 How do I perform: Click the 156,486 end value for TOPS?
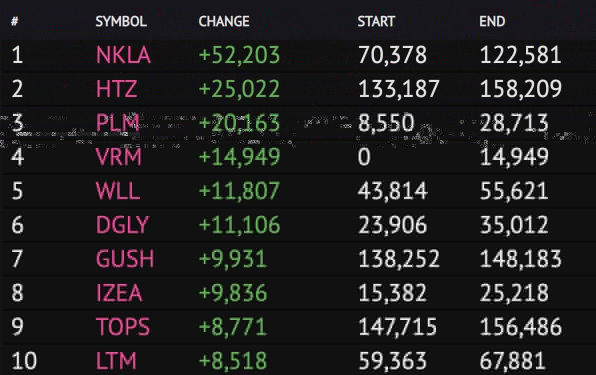click(520, 327)
